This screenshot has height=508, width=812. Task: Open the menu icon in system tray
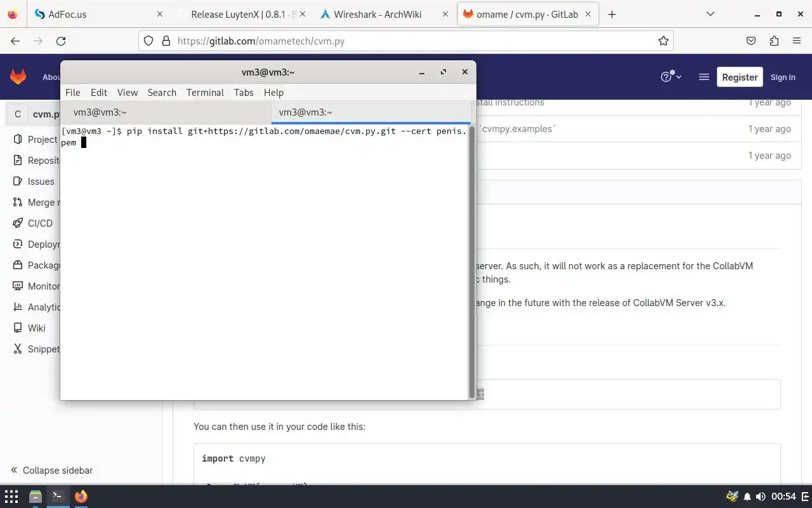(x=804, y=496)
